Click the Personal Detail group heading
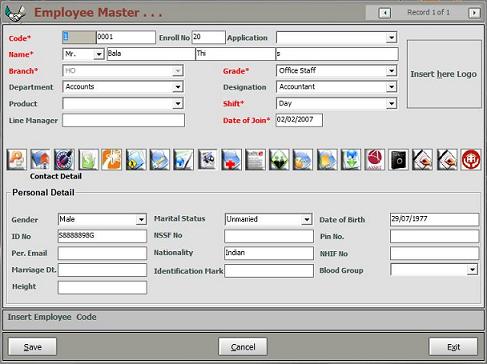 43,192
